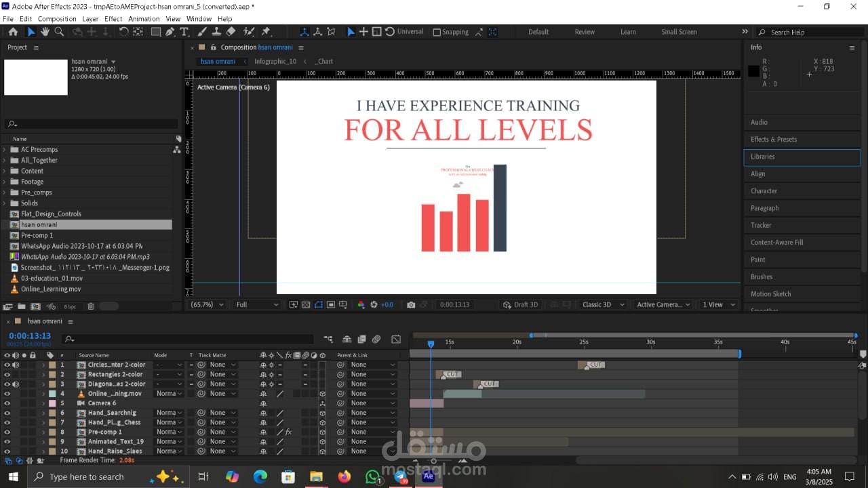The height and width of the screenshot is (488, 868).
Task: Switch to the Infographic_10 tab
Action: point(275,61)
